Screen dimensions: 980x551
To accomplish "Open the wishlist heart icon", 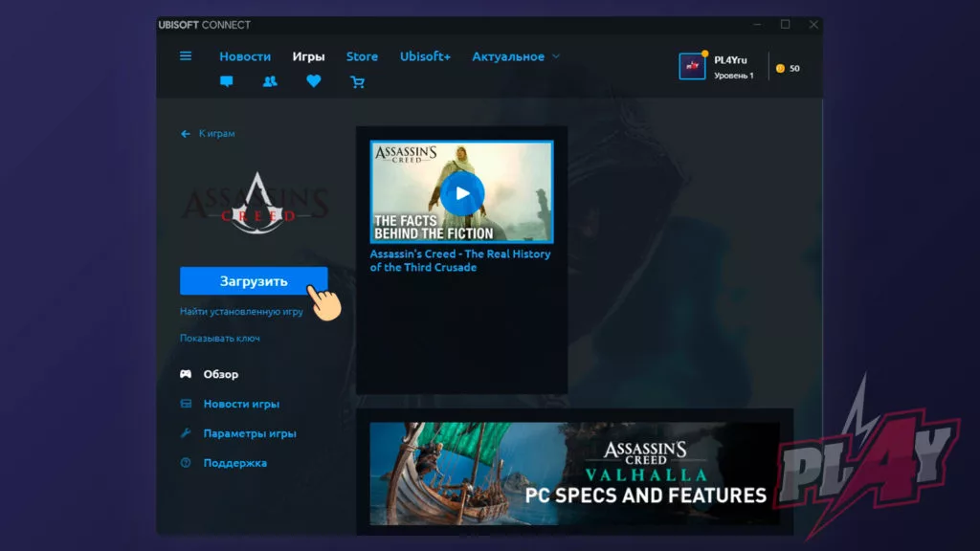I will click(314, 82).
